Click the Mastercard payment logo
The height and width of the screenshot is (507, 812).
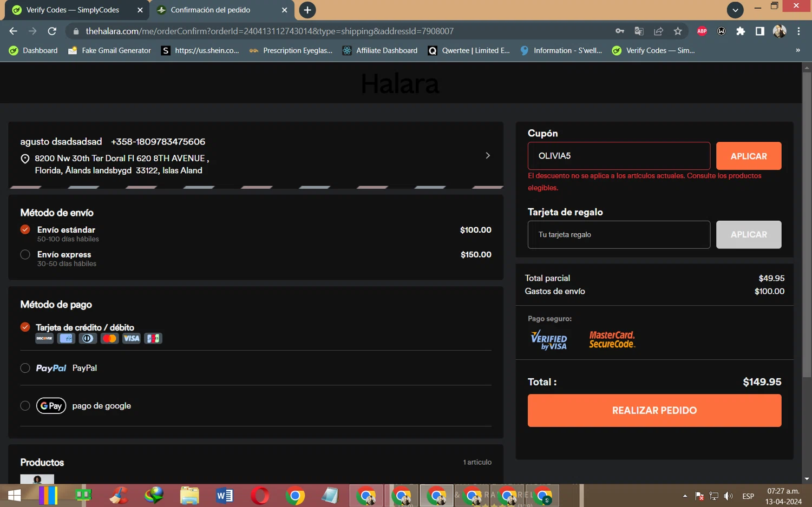point(109,338)
